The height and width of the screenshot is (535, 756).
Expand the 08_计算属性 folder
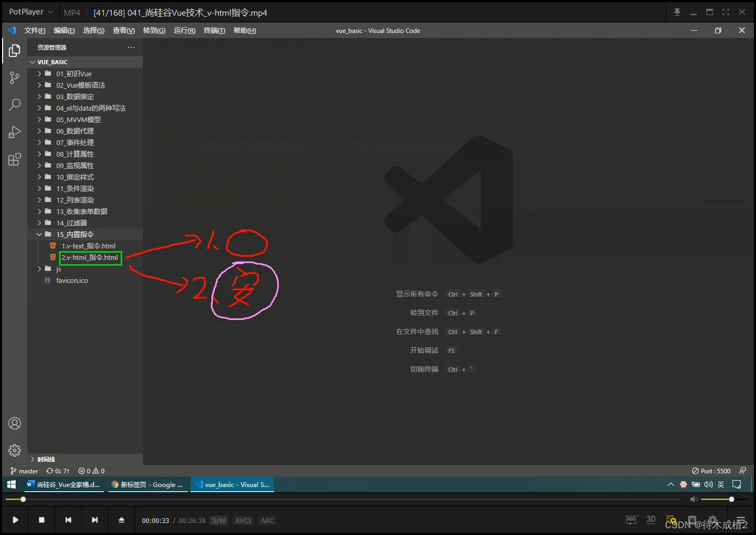pyautogui.click(x=85, y=154)
